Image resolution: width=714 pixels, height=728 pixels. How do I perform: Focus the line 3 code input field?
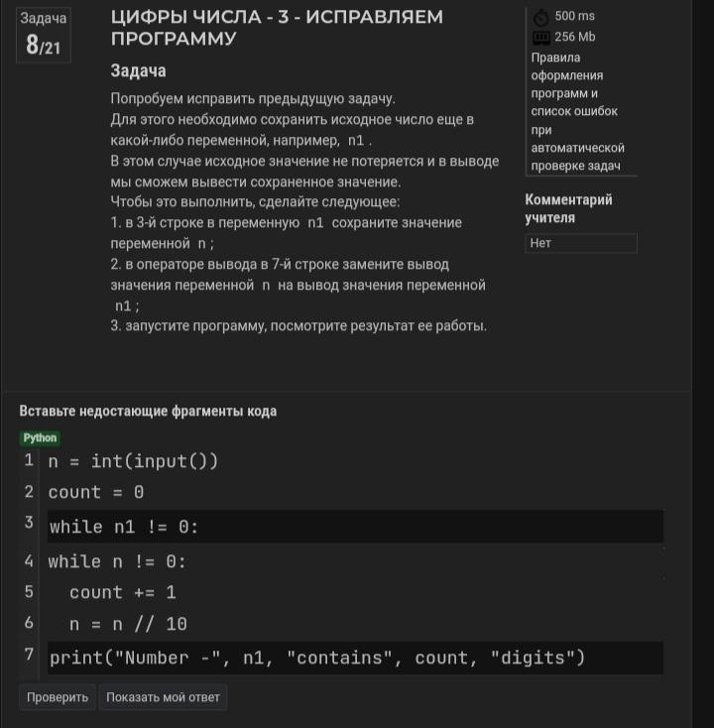[x=355, y=527]
